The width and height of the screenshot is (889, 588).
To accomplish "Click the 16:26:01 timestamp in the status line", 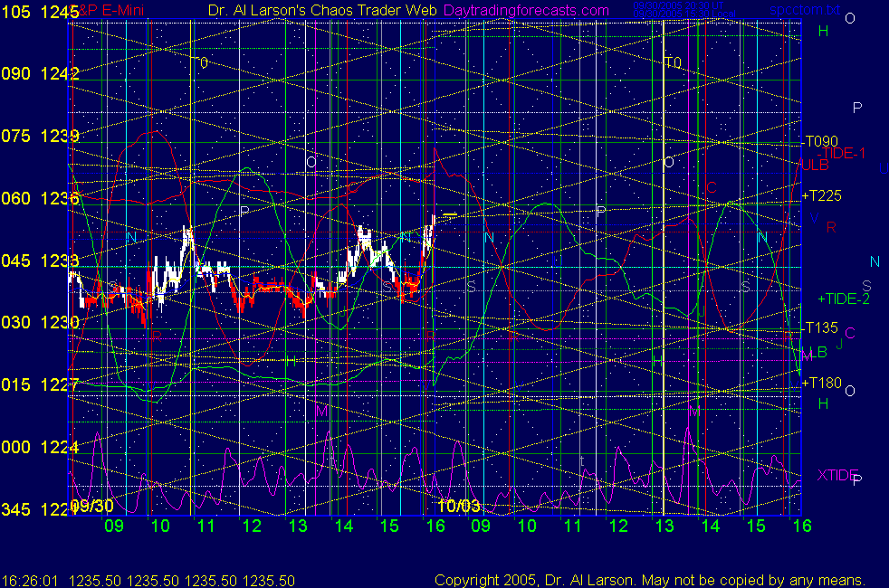I will [30, 581].
